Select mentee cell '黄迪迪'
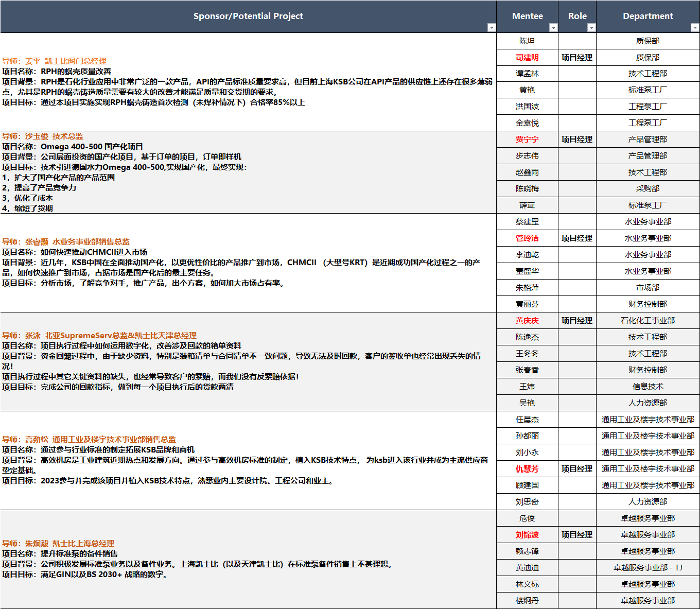 tap(527, 568)
